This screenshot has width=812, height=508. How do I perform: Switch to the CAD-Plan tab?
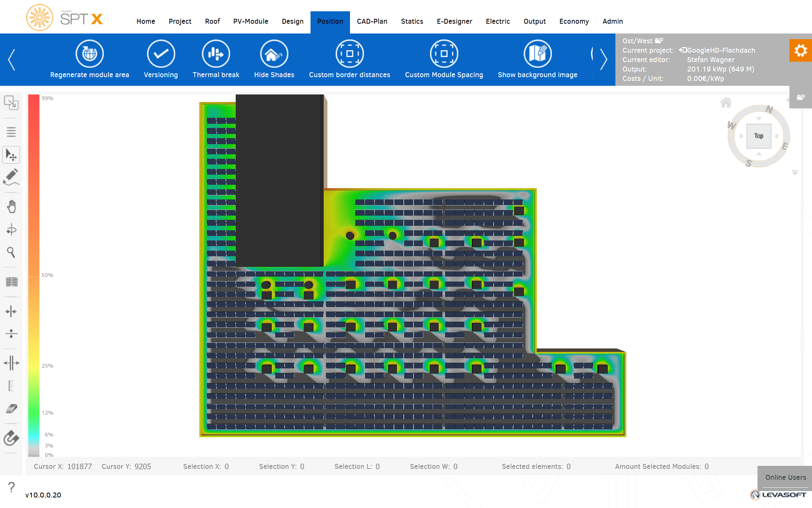tap(372, 21)
